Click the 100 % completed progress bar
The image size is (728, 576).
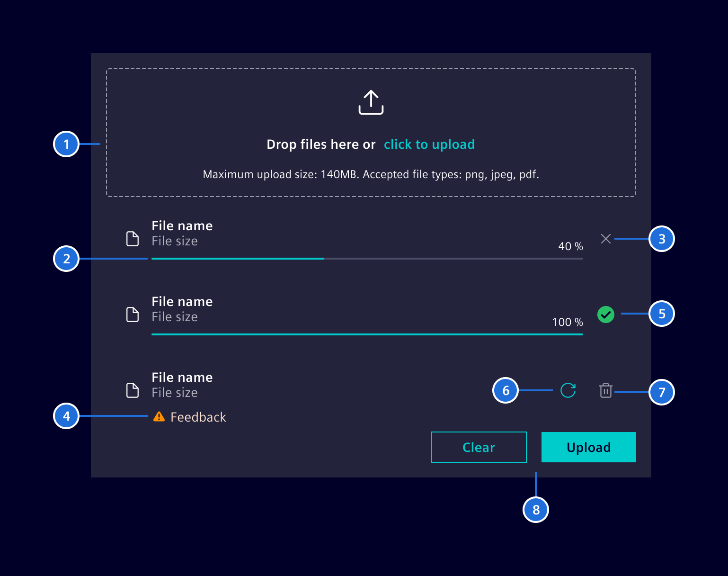[x=367, y=334]
